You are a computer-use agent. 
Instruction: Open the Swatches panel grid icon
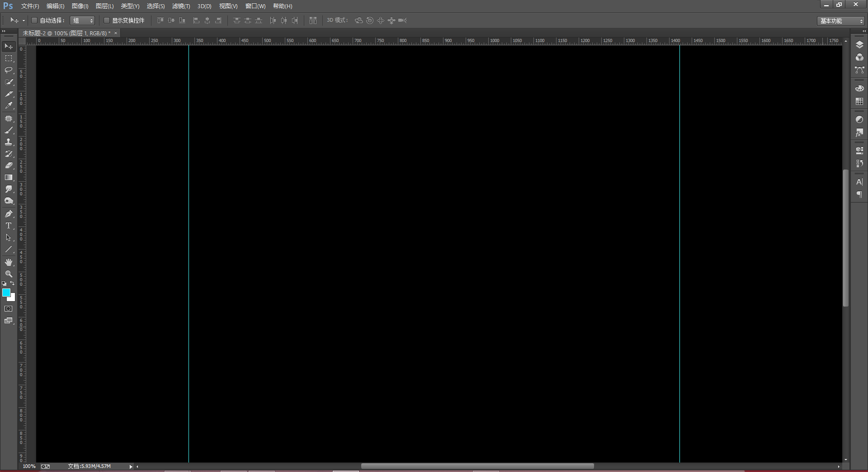(x=859, y=101)
